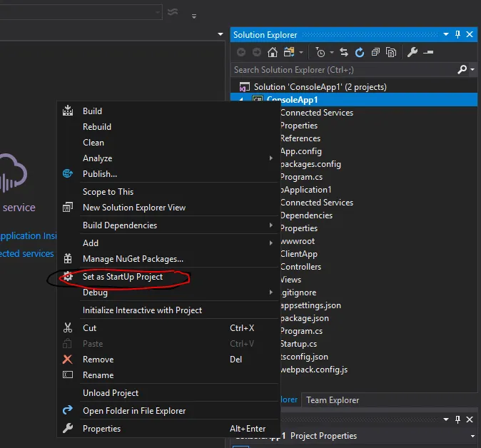Select Set as StartUp Project
This screenshot has height=448, width=481.
pos(123,277)
